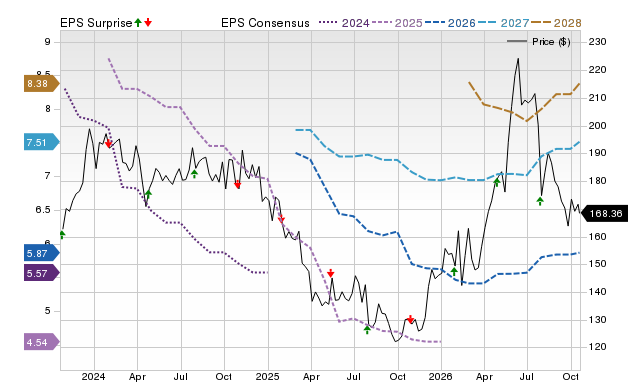Click the lavender 4.54 value tag
The height and width of the screenshot is (382, 640).
click(x=42, y=342)
